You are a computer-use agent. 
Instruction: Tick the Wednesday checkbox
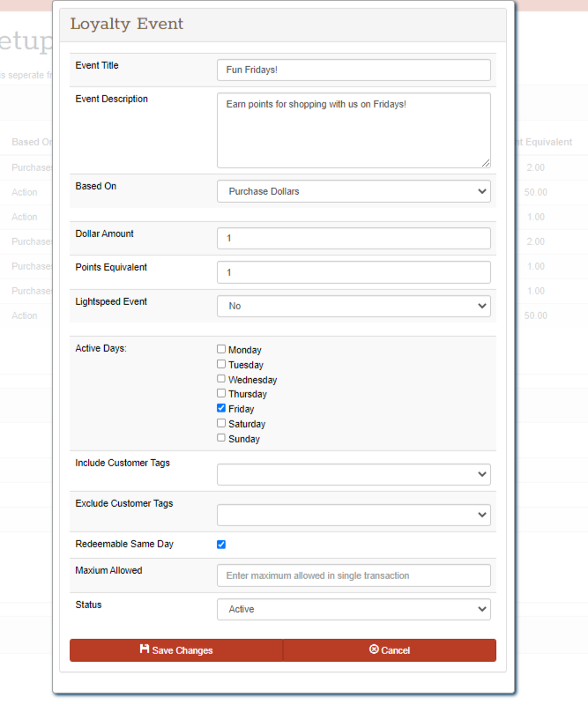pos(221,379)
